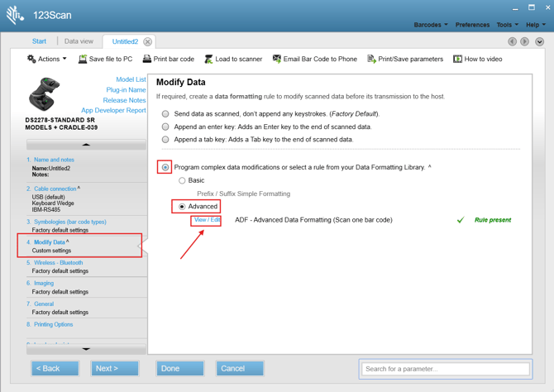Click Email Bar Code to Phone icon
The width and height of the screenshot is (554, 392).
[277, 60]
